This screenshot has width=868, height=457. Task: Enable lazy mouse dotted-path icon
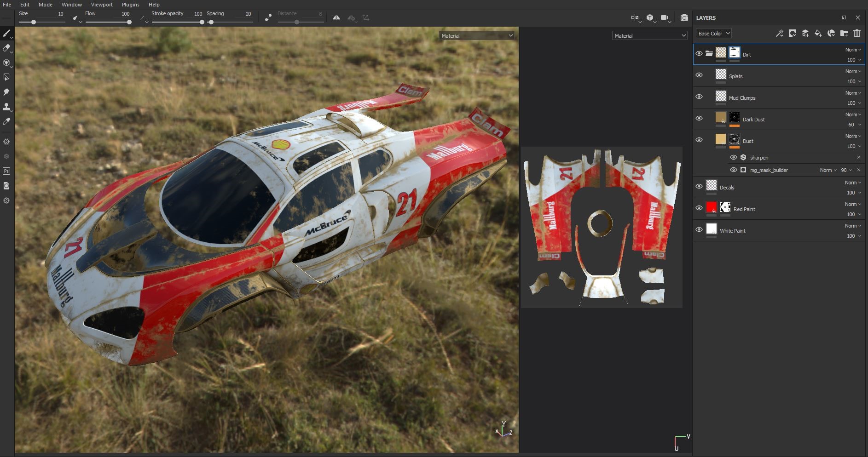click(x=268, y=17)
